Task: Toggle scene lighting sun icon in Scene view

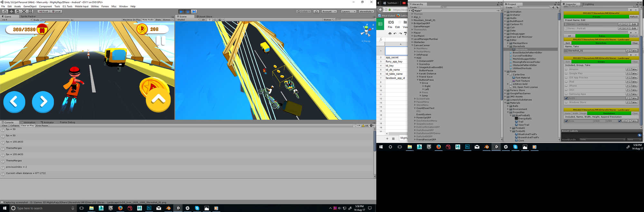Action: point(210,20)
